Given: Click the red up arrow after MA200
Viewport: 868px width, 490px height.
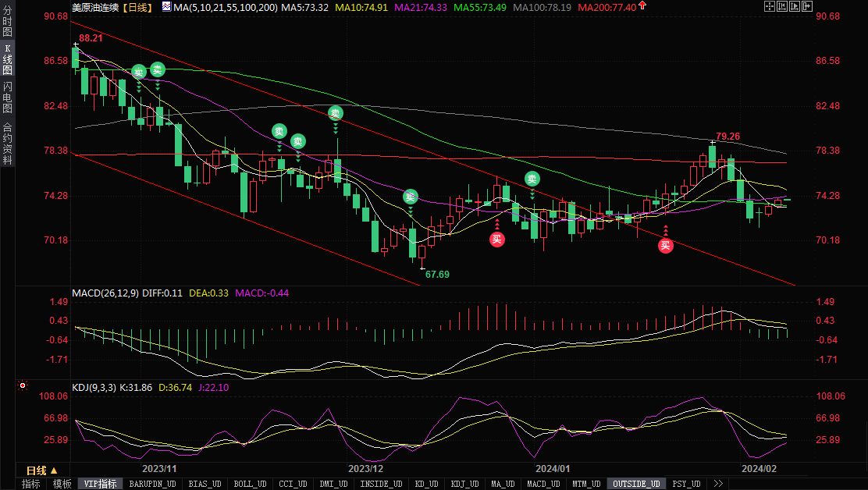Looking at the screenshot, I should pyautogui.click(x=642, y=6).
